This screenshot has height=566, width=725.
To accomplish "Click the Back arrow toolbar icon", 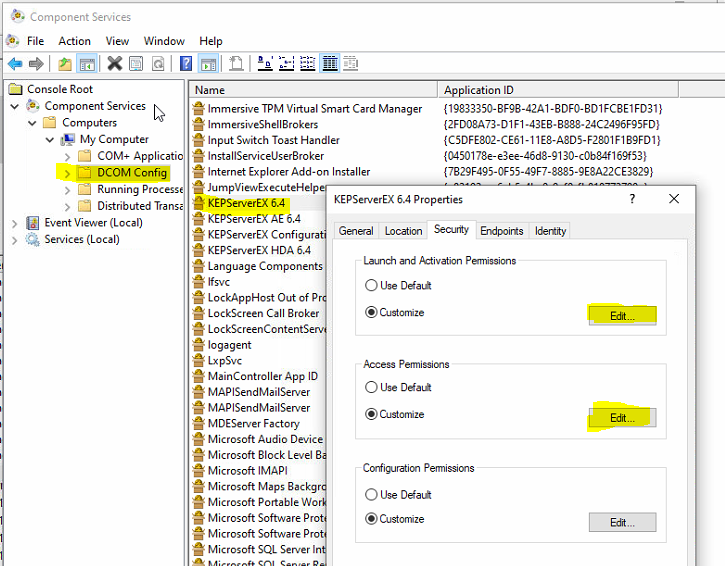I will [x=15, y=63].
